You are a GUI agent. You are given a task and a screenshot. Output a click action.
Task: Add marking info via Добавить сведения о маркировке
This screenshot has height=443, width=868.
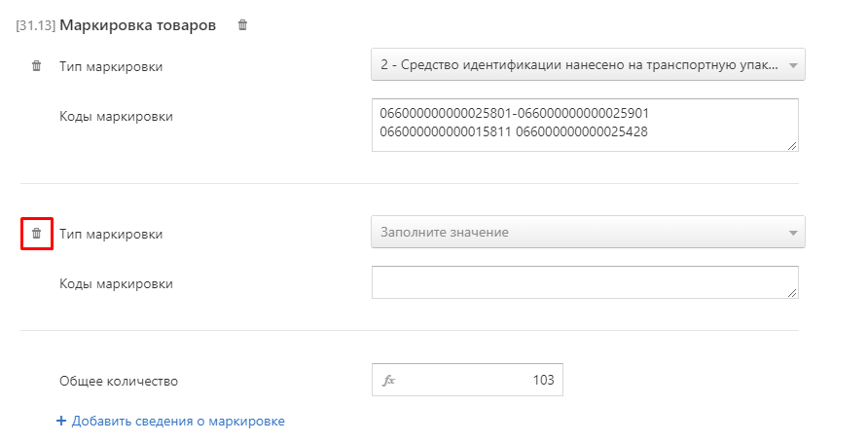(x=178, y=422)
